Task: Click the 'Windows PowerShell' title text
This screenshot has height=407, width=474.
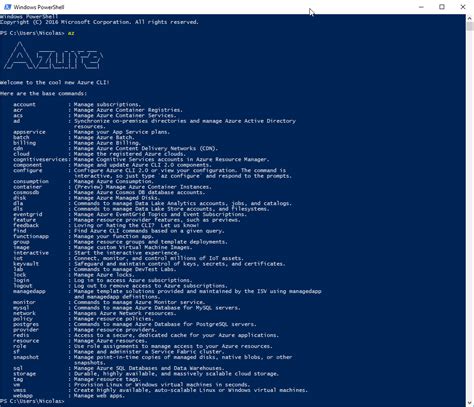Action: click(x=39, y=7)
